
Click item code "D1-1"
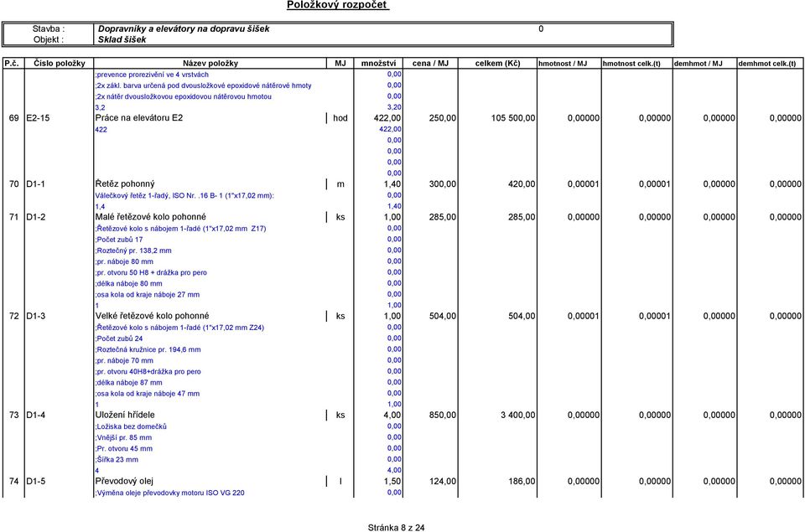click(35, 184)
